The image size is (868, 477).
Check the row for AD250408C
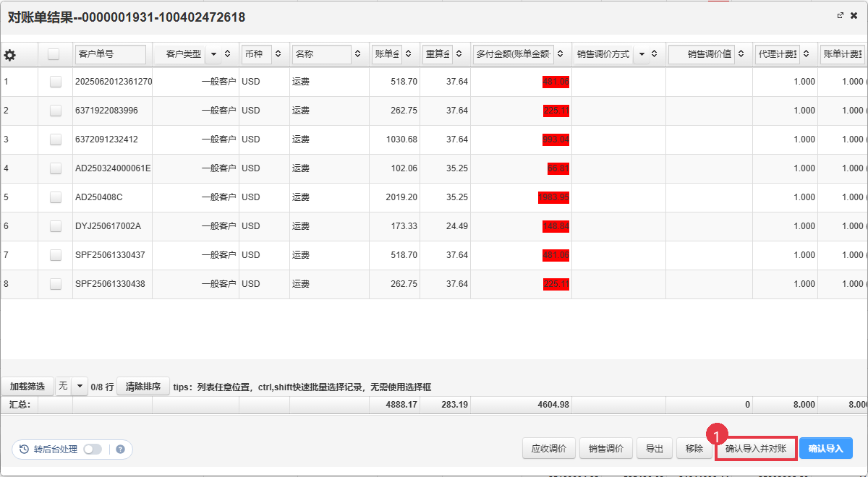(x=56, y=198)
